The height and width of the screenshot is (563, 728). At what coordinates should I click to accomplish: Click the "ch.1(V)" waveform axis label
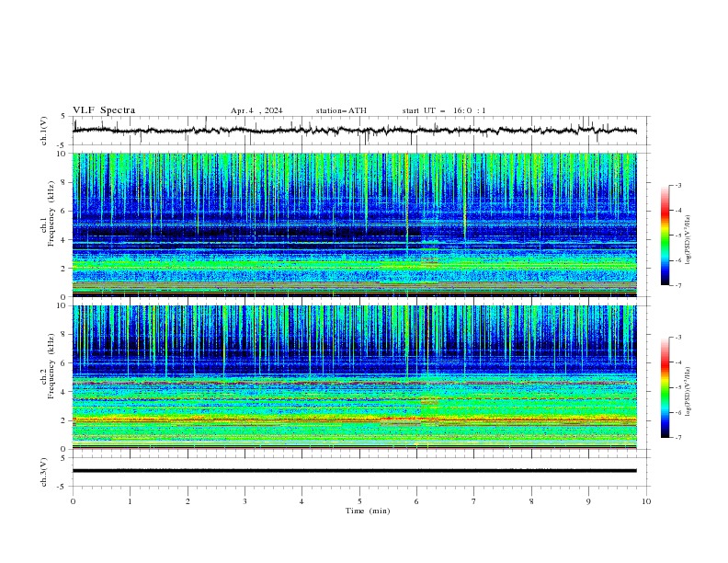coord(44,131)
